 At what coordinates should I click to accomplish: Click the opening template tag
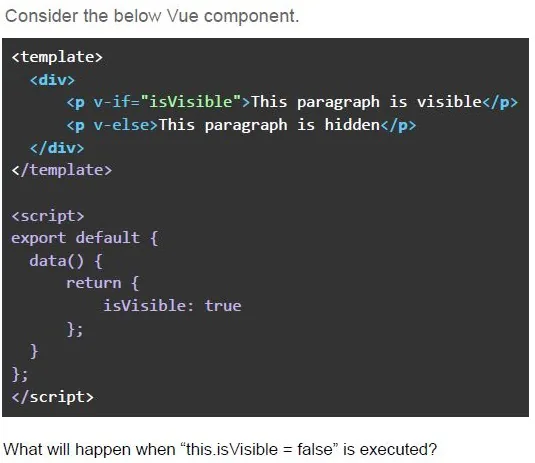(57, 57)
